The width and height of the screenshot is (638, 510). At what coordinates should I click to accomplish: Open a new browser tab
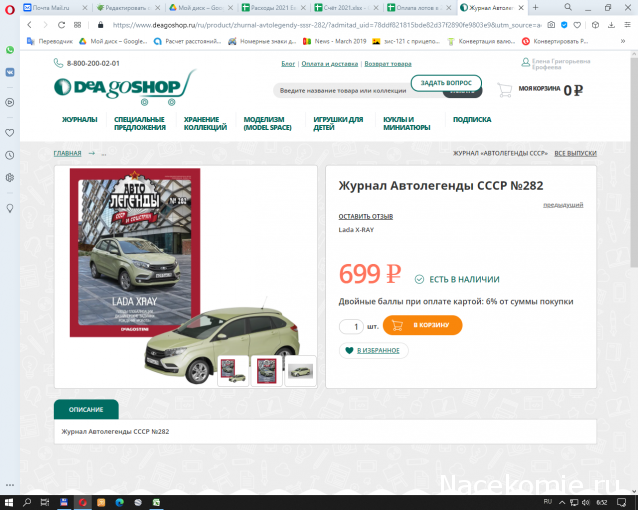(x=535, y=7)
